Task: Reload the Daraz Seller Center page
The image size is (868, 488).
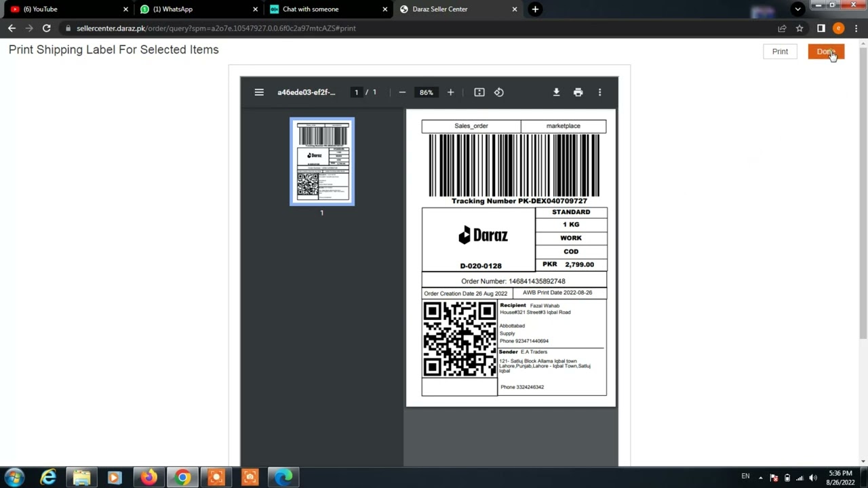Action: pos(46,28)
